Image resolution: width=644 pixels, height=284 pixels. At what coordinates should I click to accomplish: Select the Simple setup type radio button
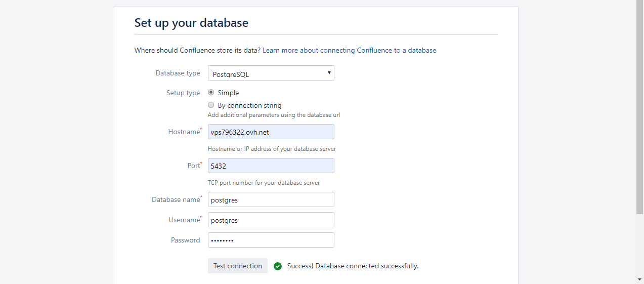(211, 93)
